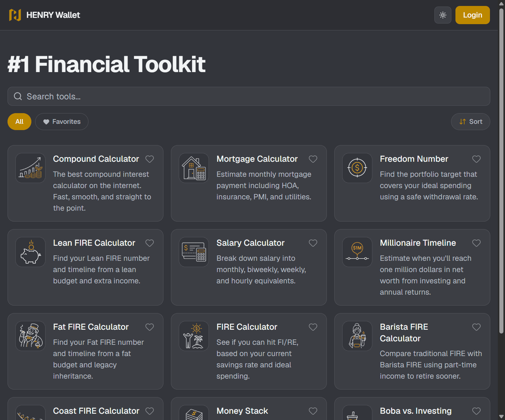This screenshot has width=505, height=420.
Task: Open the FIRE Calculator title link
Action: [247, 327]
